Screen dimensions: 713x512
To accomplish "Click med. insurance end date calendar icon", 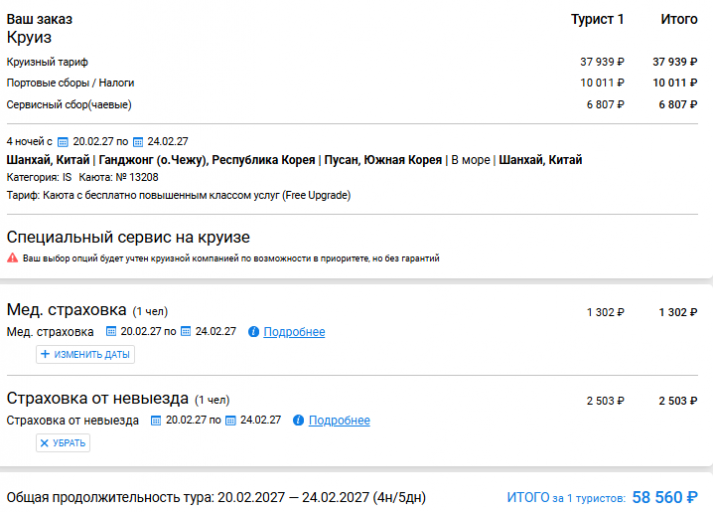I will pyautogui.click(x=186, y=331).
